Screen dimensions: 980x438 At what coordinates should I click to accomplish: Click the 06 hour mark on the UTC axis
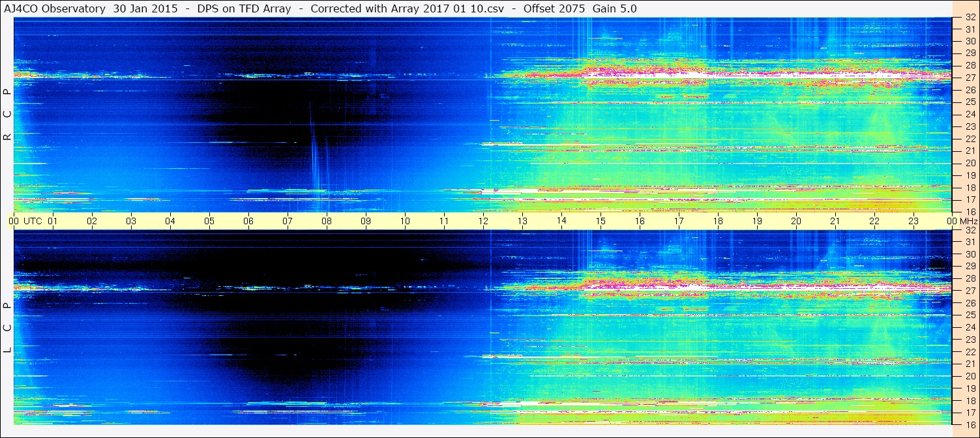click(x=248, y=221)
